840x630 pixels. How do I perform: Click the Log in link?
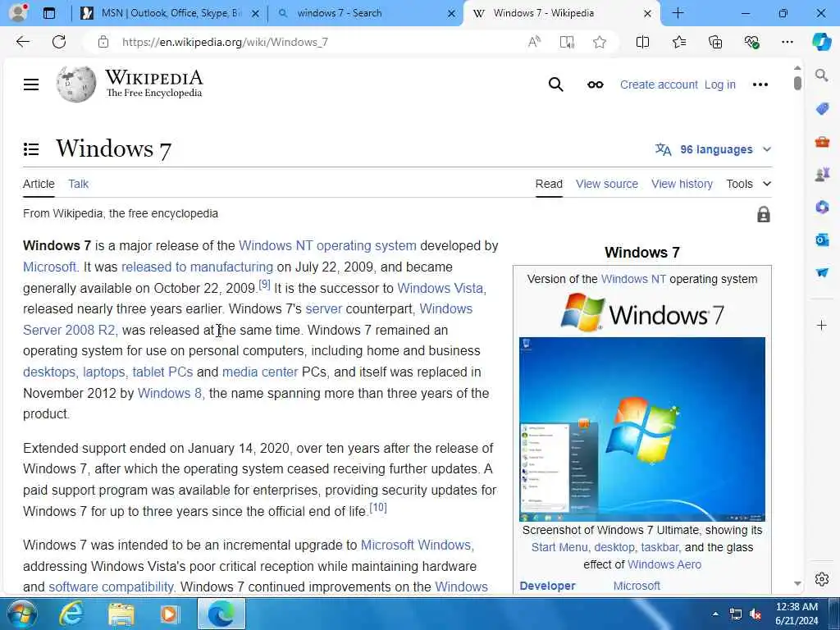(x=719, y=84)
